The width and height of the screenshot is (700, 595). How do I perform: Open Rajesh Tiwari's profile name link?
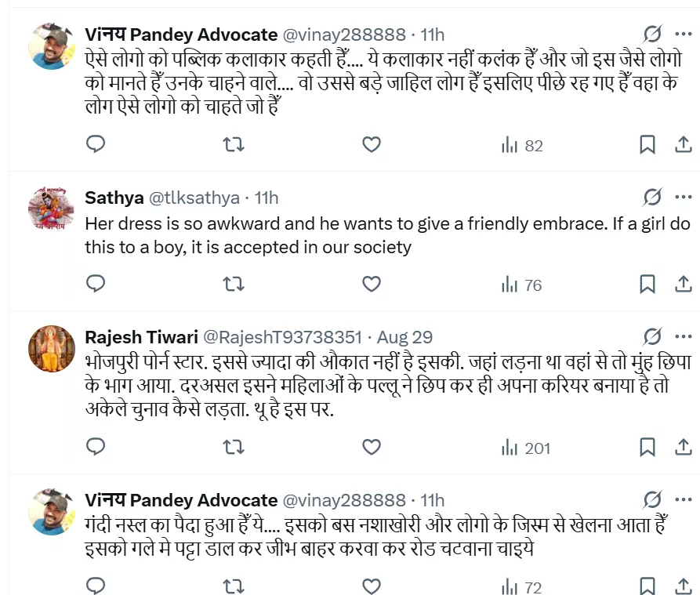coord(140,337)
